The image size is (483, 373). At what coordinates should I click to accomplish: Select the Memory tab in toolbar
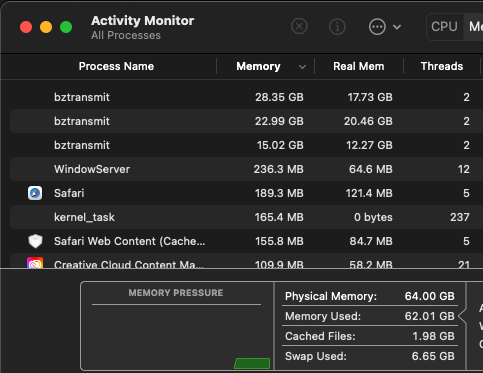[475, 27]
